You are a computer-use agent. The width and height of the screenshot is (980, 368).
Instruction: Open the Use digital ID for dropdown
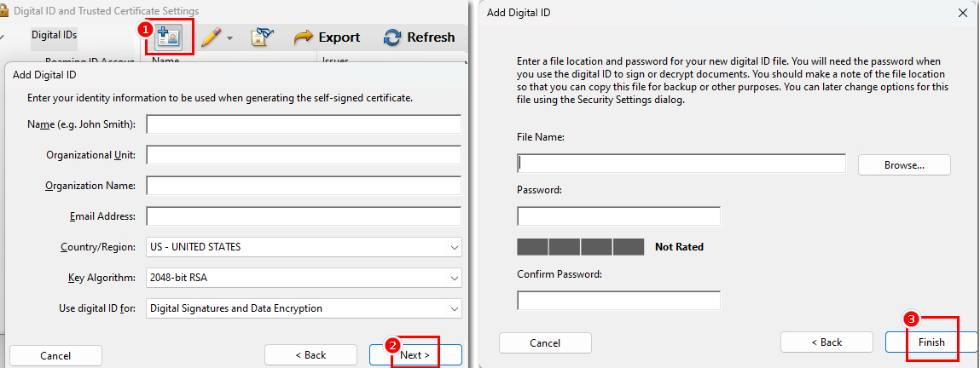304,308
